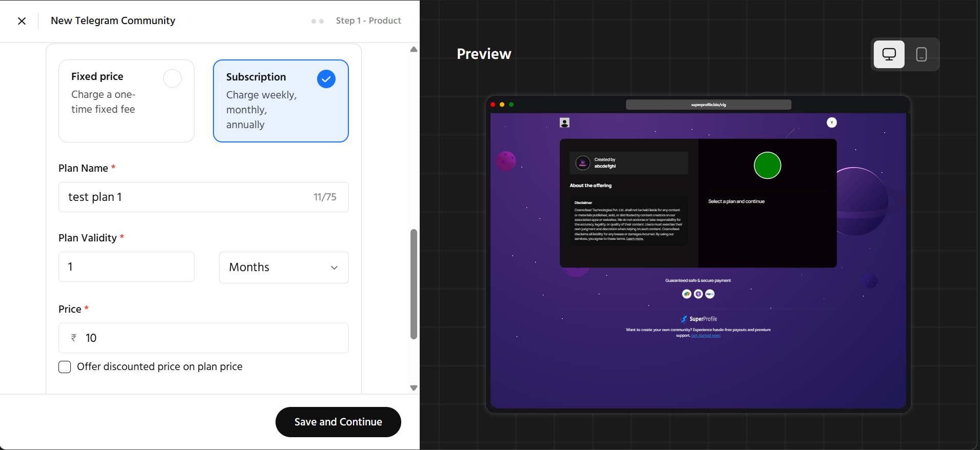The width and height of the screenshot is (980, 450).
Task: Open the 'Get started now!' link
Action: [705, 336]
